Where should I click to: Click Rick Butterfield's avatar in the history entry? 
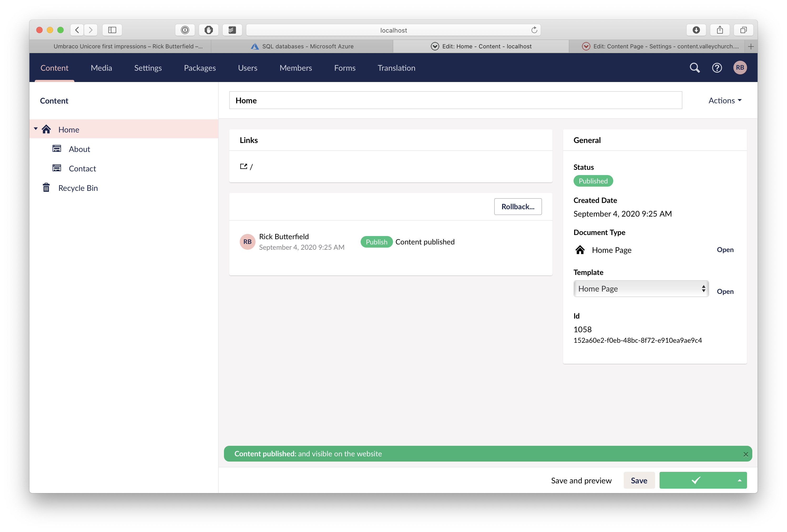pos(247,242)
